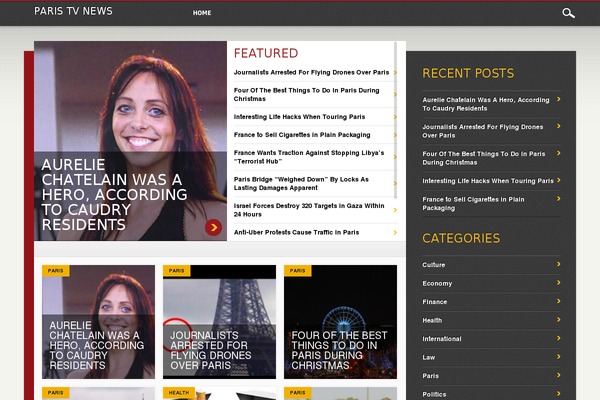The height and width of the screenshot is (400, 600).
Task: Open Aurelie Chatelain article thumbnail card
Action: [x=98, y=322]
